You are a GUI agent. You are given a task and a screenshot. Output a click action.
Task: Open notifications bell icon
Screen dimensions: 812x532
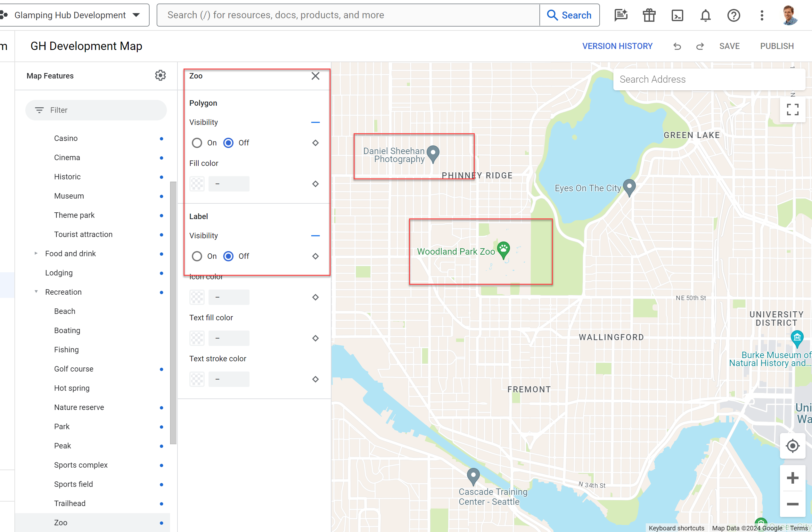[x=705, y=15]
